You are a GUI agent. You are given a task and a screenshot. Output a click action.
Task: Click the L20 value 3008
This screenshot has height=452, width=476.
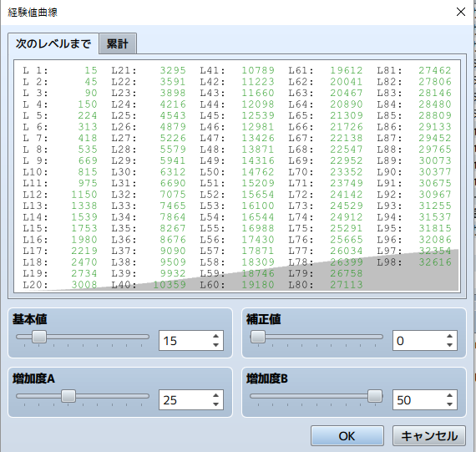tap(84, 285)
